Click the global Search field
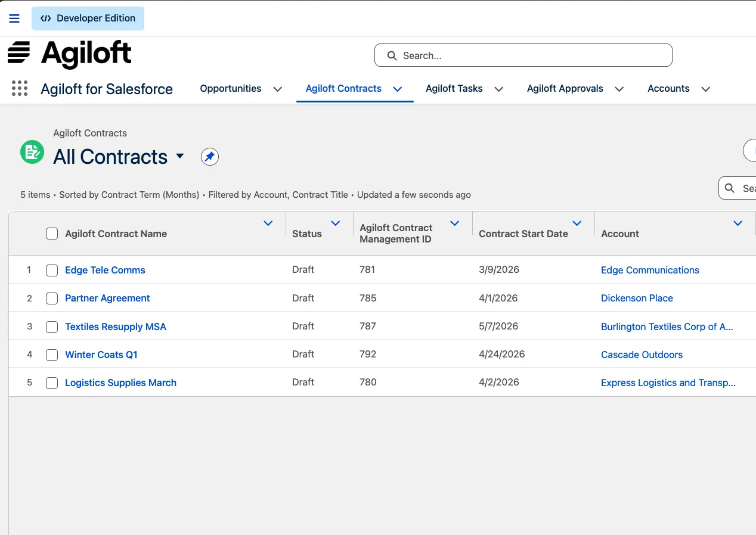The height and width of the screenshot is (535, 756). click(523, 55)
